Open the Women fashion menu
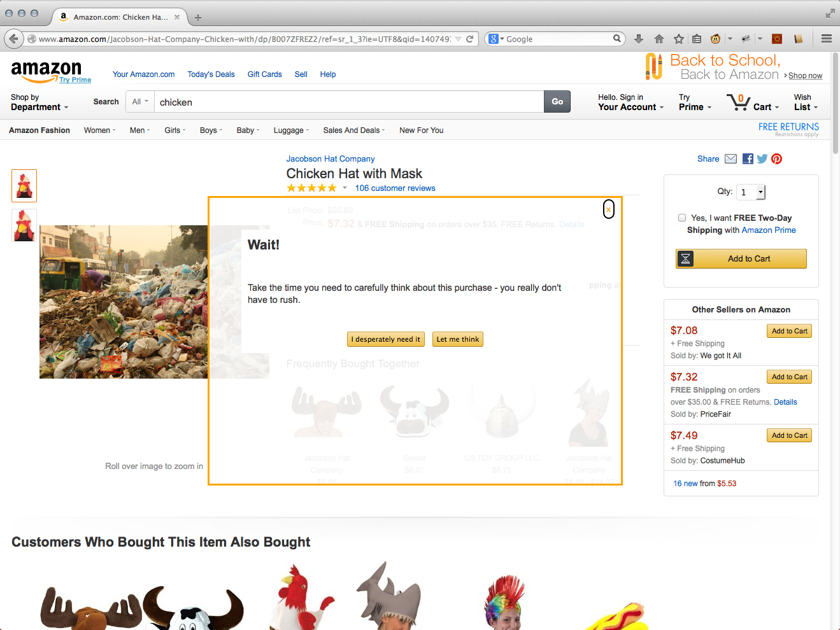The width and height of the screenshot is (840, 630). [99, 130]
